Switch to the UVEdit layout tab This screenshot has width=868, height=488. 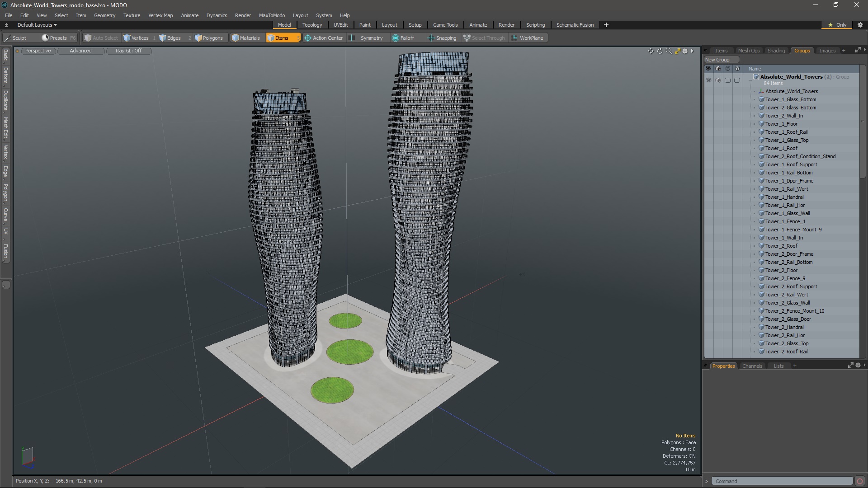(340, 25)
